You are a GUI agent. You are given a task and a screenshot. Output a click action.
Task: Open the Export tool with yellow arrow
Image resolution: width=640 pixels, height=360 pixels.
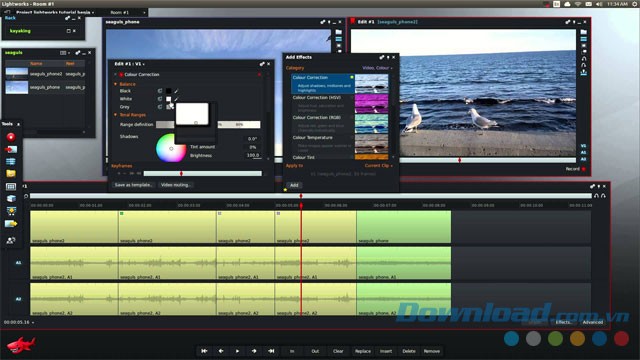(11, 224)
